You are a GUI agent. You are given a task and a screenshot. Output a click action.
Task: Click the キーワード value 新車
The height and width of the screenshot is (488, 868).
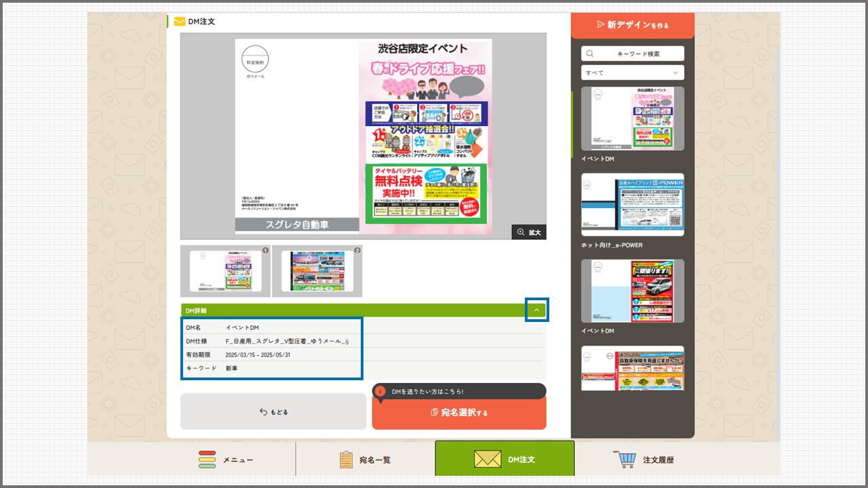coord(232,369)
